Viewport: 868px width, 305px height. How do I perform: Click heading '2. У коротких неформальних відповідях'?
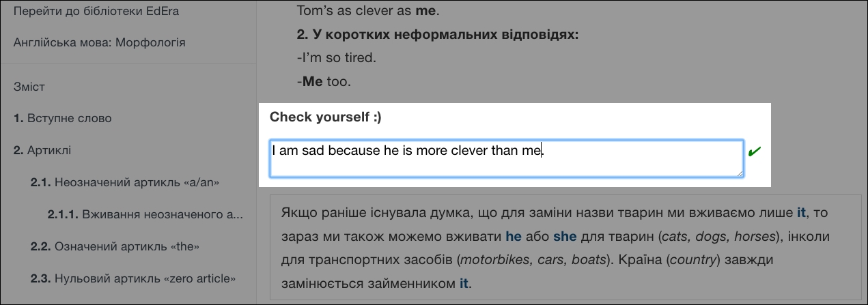point(438,34)
